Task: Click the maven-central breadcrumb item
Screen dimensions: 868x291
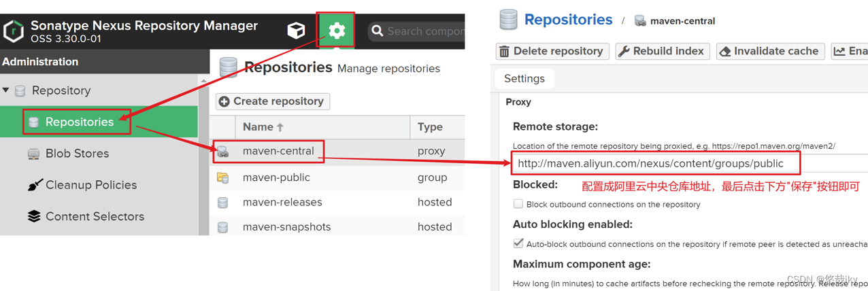Action: (682, 21)
